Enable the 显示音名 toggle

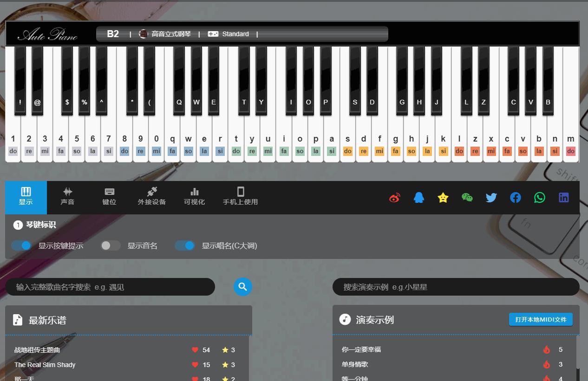pyautogui.click(x=111, y=245)
